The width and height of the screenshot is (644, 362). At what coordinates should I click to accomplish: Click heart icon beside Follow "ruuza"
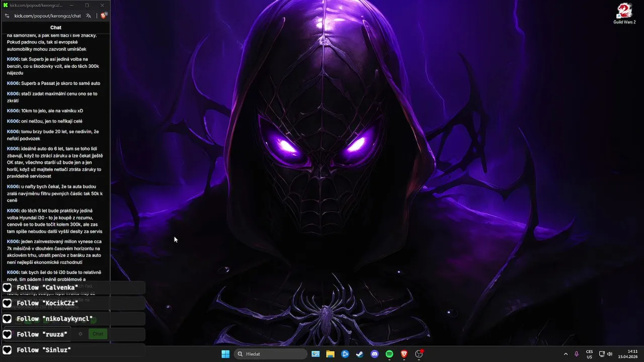click(7, 334)
